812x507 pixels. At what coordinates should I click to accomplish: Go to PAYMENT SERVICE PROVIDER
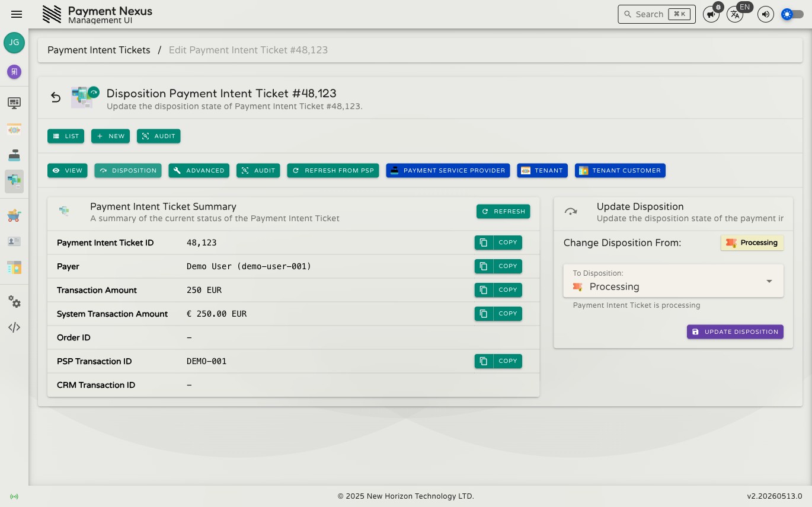click(448, 171)
